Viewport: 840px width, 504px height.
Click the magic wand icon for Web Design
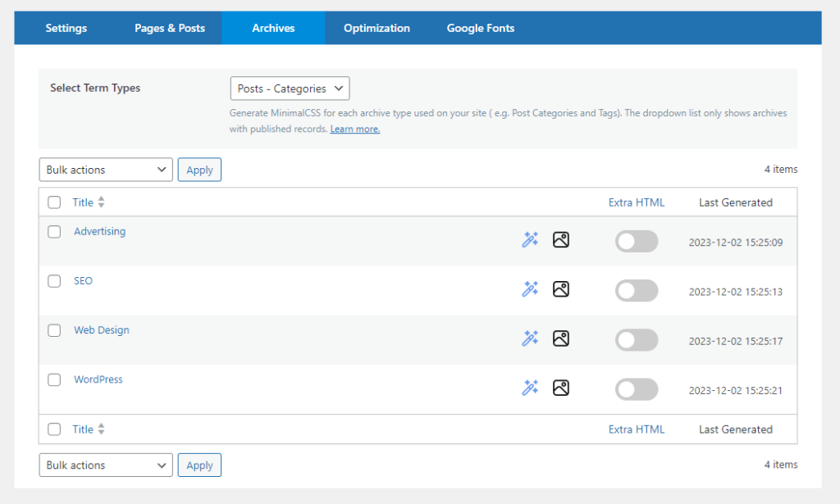[530, 338]
